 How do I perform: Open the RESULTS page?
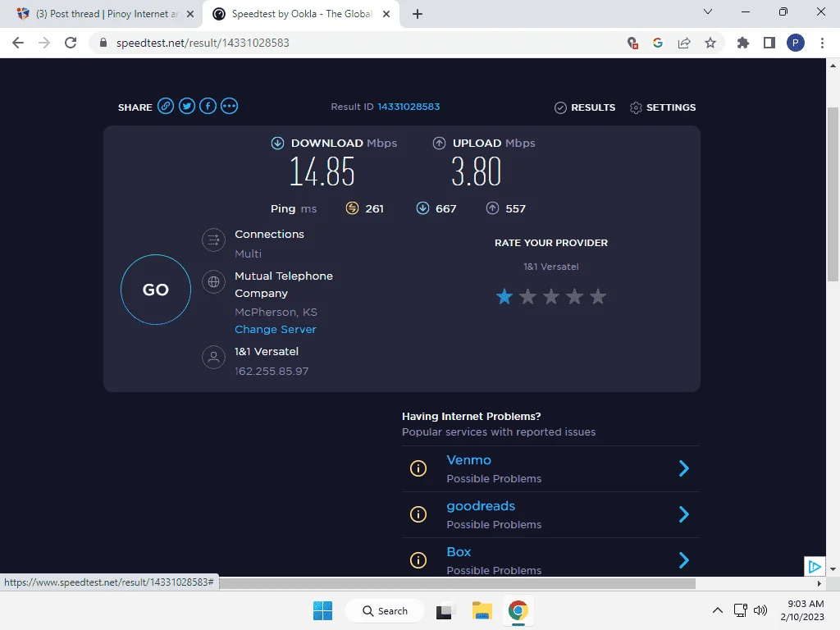pyautogui.click(x=585, y=107)
